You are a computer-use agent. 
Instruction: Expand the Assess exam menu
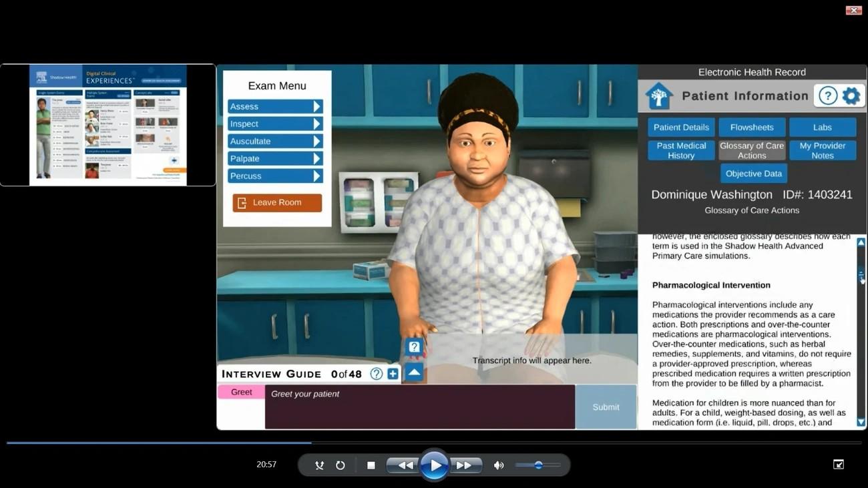point(275,106)
